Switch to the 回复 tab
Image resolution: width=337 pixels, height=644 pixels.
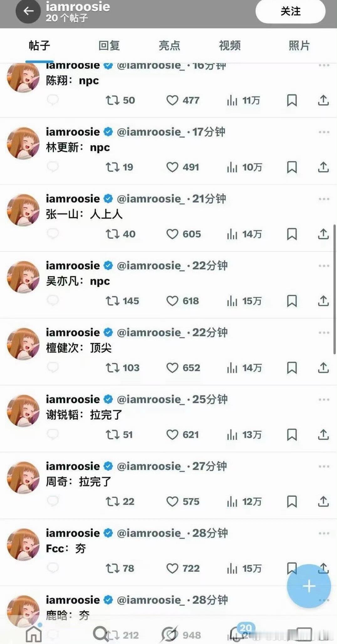[x=109, y=46]
